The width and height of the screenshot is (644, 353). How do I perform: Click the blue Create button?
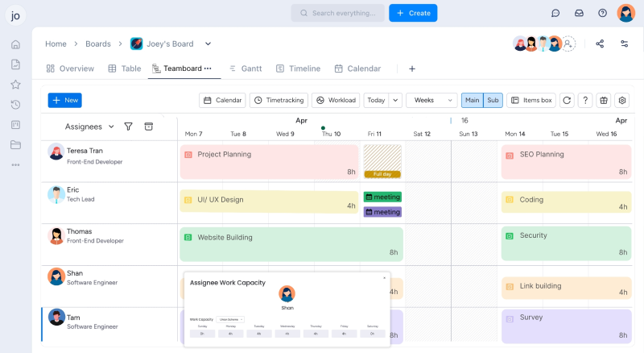(x=413, y=13)
